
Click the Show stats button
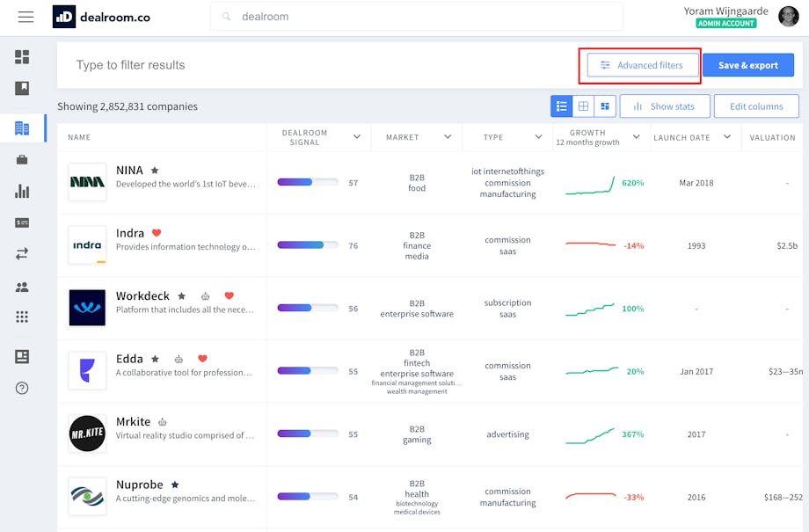click(x=665, y=106)
